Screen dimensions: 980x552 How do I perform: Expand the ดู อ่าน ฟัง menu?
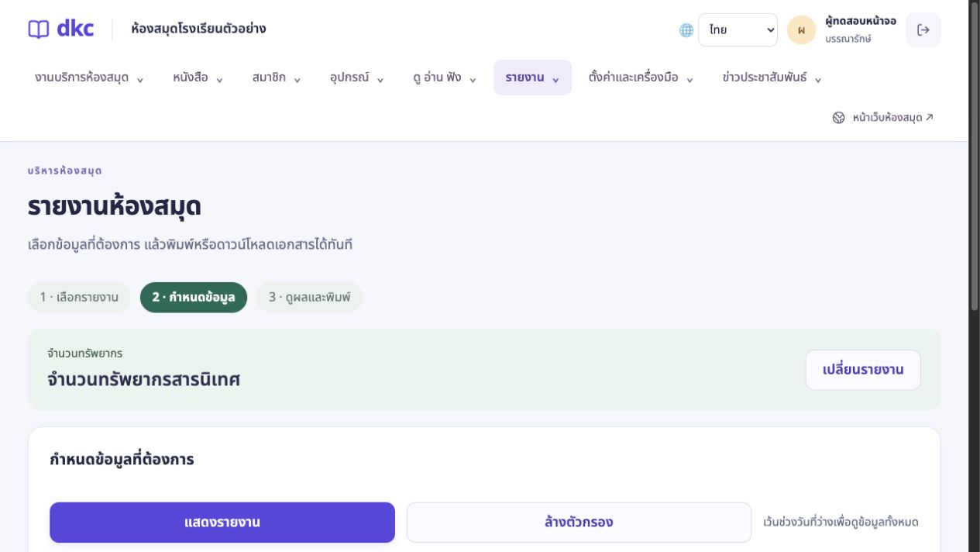(x=445, y=78)
